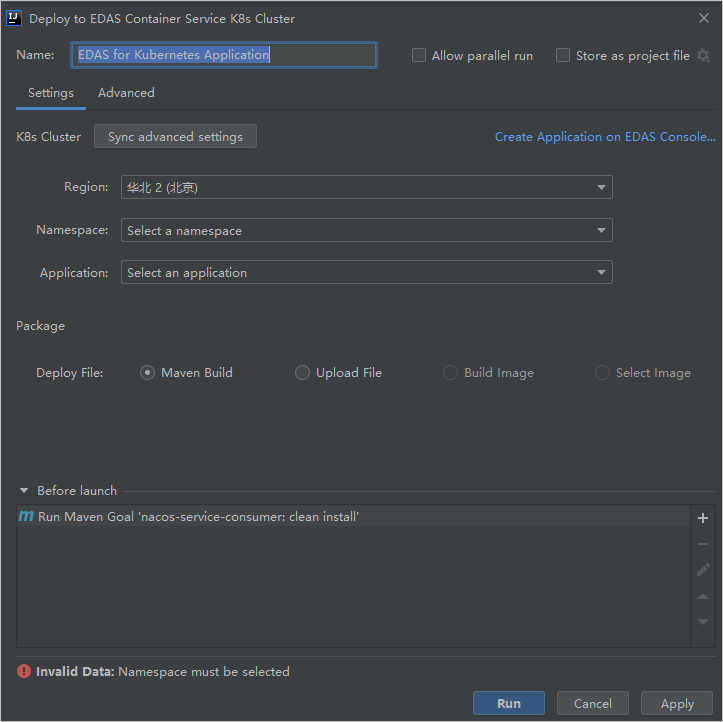Select the Upload File radio button
The image size is (723, 722).
click(303, 373)
